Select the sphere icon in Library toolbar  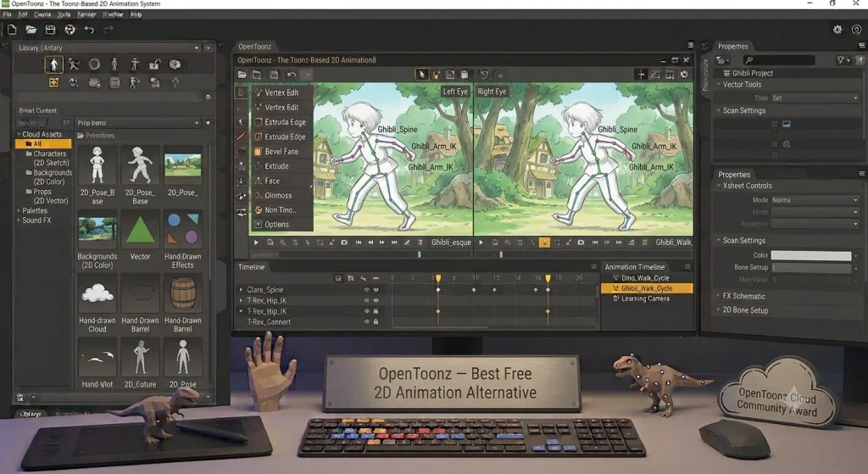(94, 64)
